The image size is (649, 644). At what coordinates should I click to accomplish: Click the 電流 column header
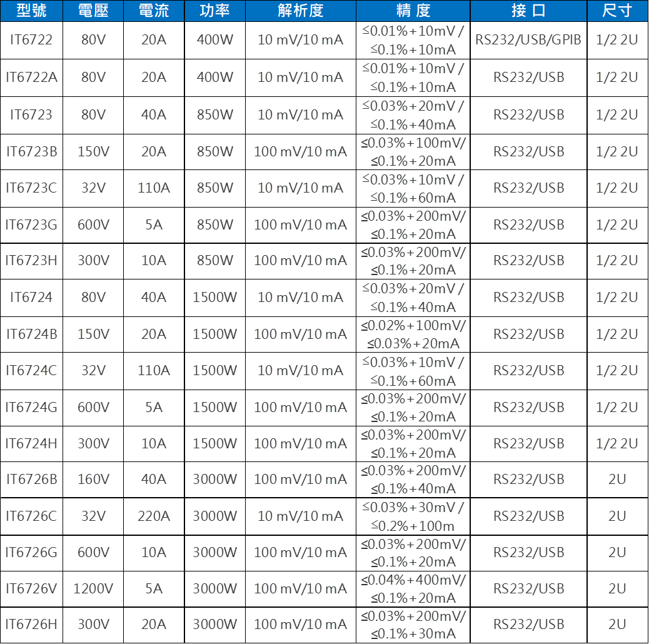154,11
